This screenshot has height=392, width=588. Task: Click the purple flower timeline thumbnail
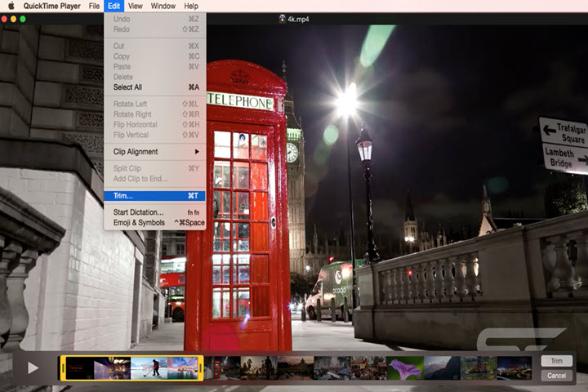click(x=405, y=368)
